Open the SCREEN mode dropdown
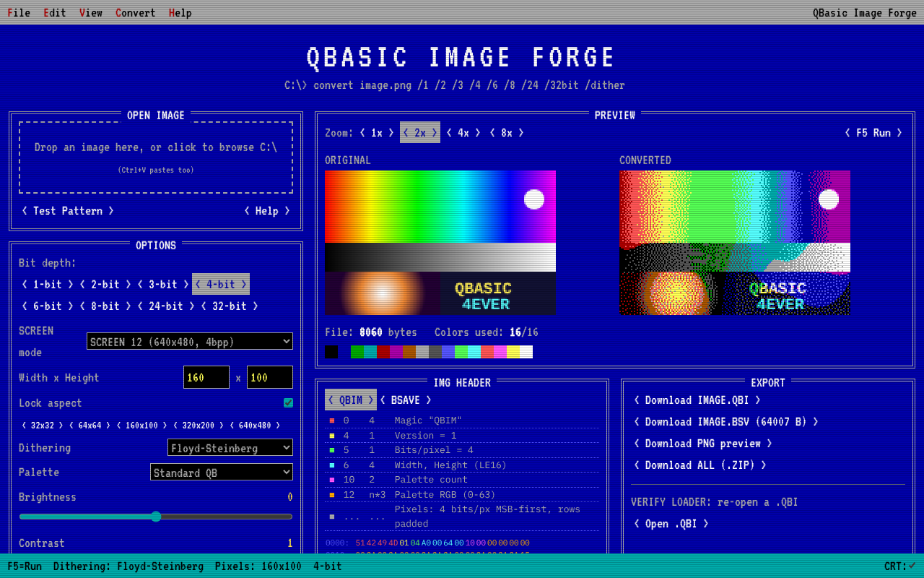 (x=190, y=341)
